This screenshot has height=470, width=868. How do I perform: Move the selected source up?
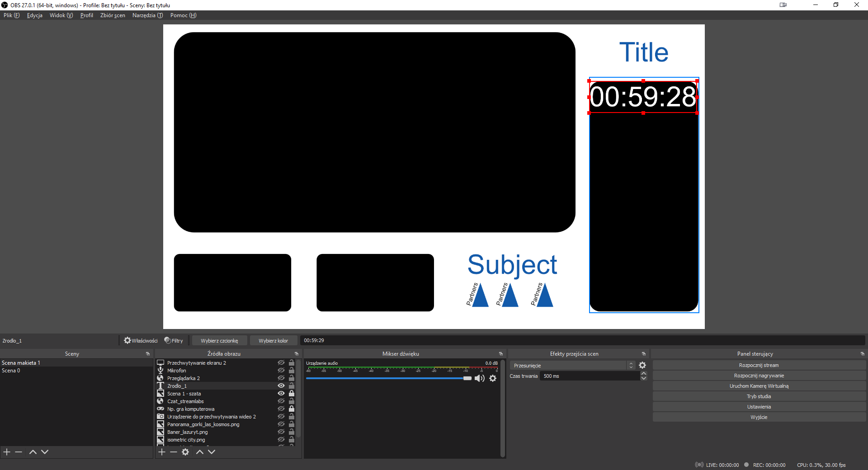click(200, 452)
